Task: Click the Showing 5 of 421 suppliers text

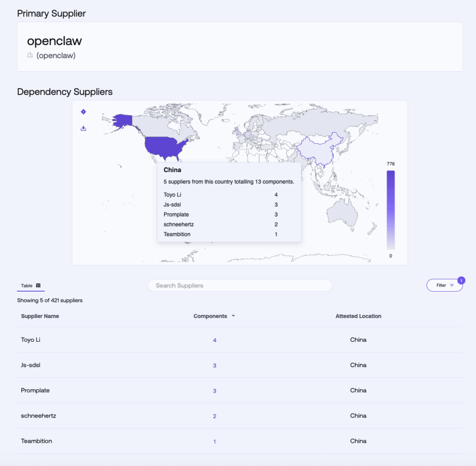Action: pos(50,300)
